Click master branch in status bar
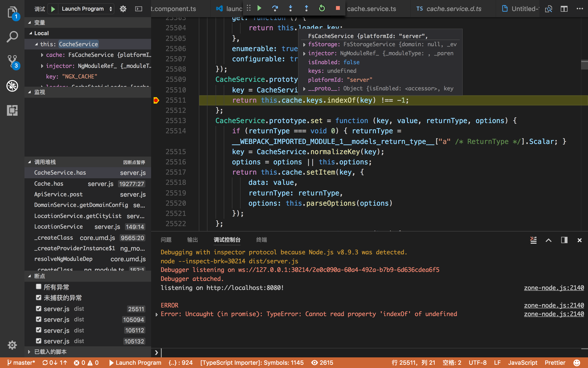The image size is (588, 368). click(x=21, y=363)
